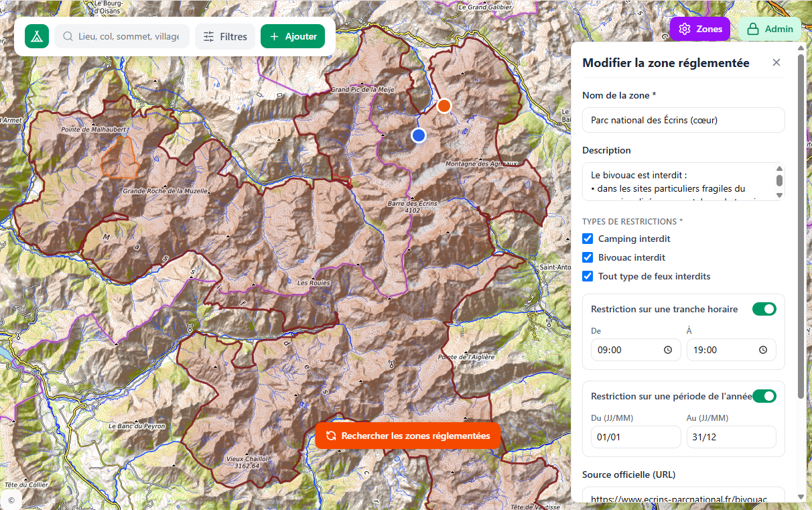812x510 pixels.
Task: Click the panel vertical scrollbar thumb
Action: click(801, 225)
